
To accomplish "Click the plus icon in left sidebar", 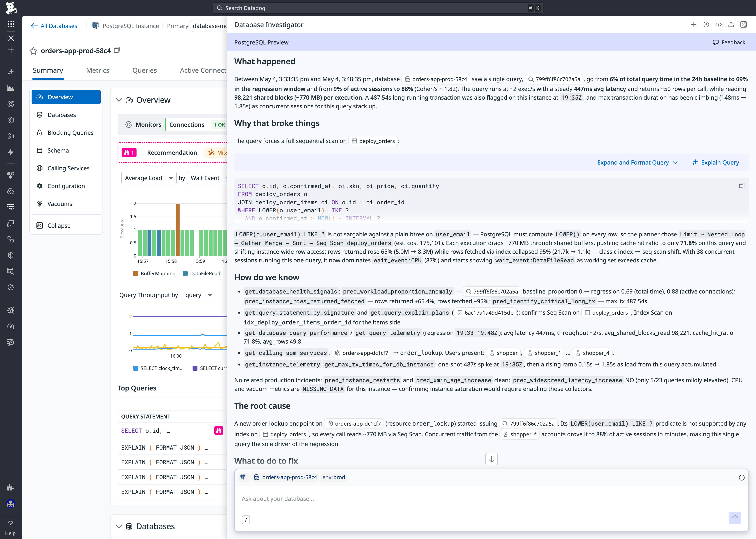I will point(11,50).
